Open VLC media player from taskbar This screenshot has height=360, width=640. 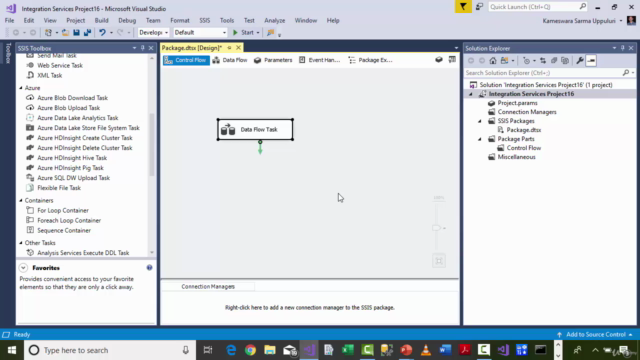point(426,350)
